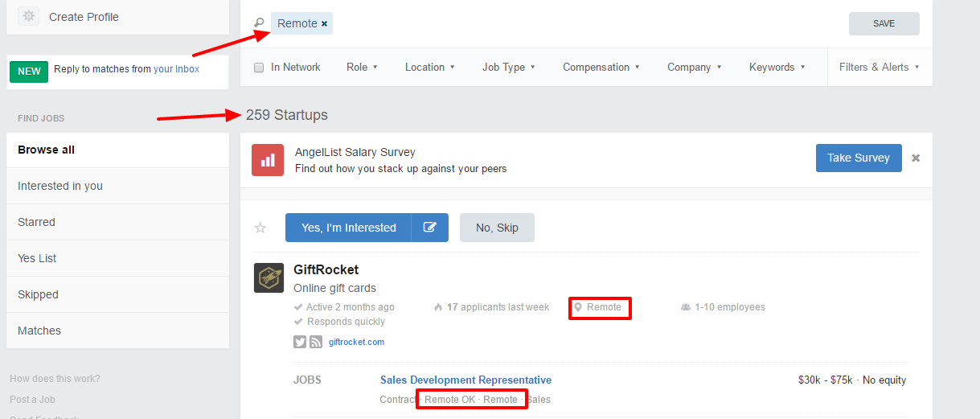Toggle the In Network checkbox

259,68
